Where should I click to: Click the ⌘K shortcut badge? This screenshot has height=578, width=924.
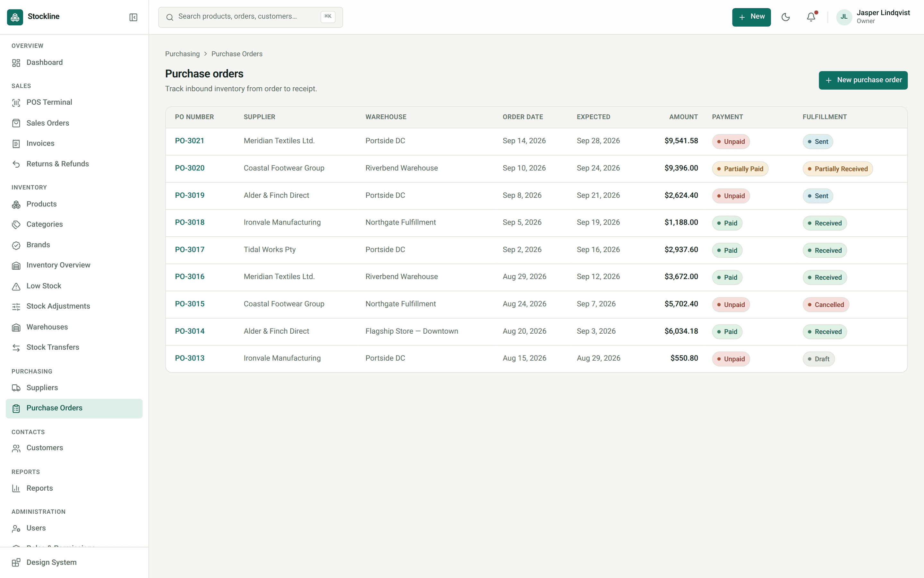(x=328, y=16)
